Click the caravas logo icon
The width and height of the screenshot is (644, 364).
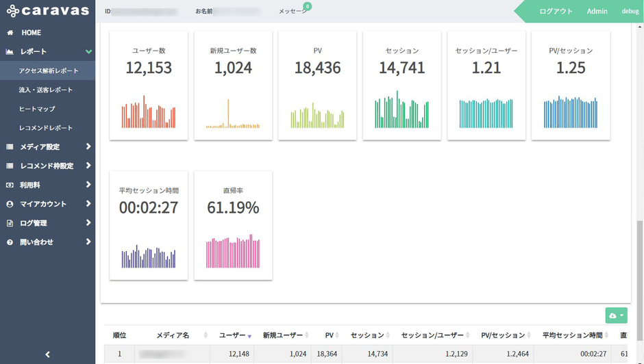[13, 11]
